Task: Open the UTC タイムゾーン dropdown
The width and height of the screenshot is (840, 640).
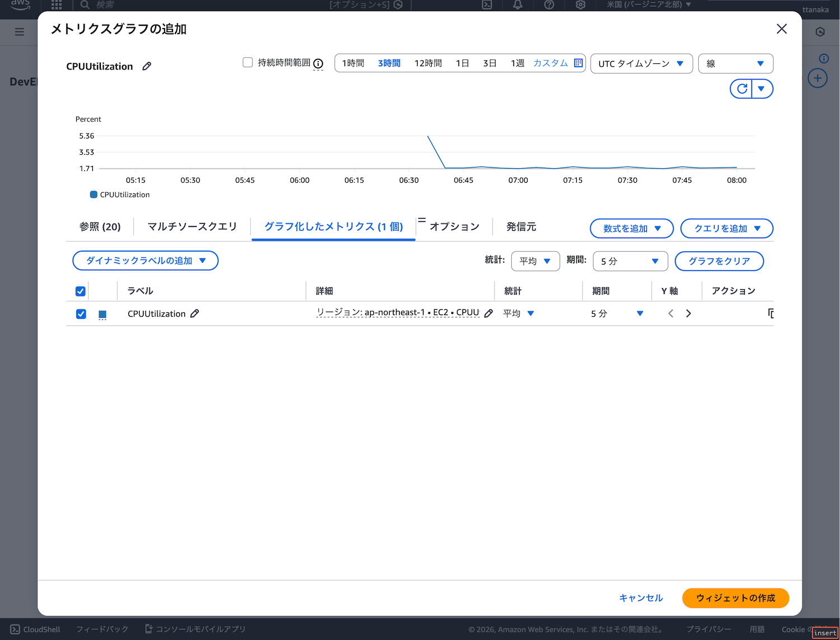Action: click(641, 63)
